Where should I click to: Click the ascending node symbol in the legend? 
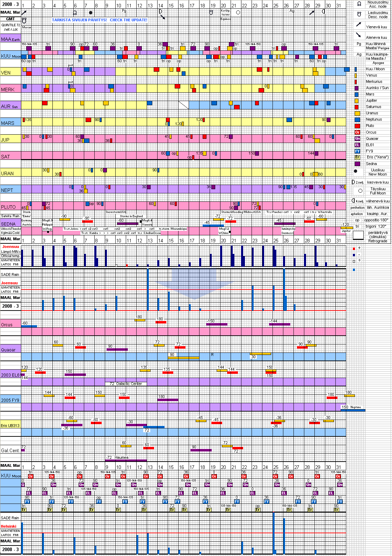tap(359, 4)
